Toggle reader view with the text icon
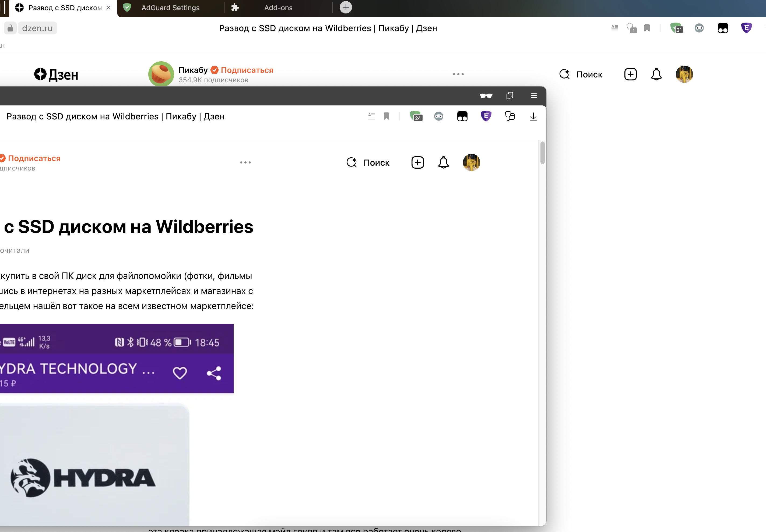 371,116
